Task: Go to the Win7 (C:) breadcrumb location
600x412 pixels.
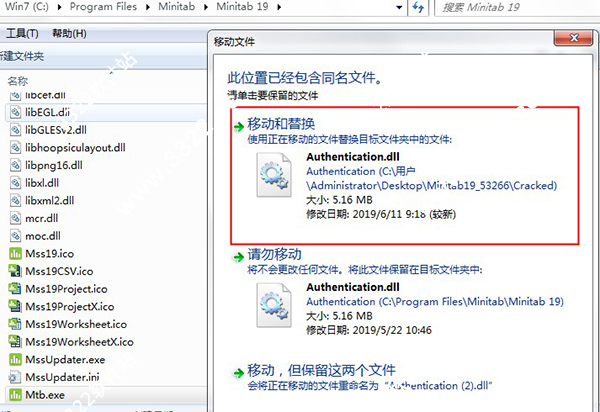Action: [x=27, y=7]
